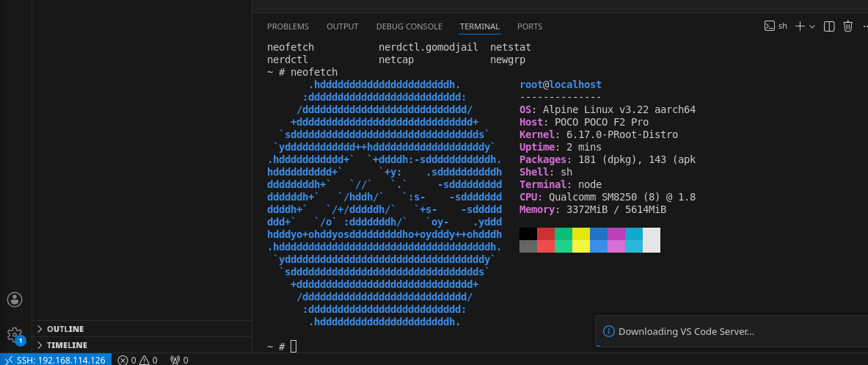Switch to the OUTPUT tab

point(343,26)
